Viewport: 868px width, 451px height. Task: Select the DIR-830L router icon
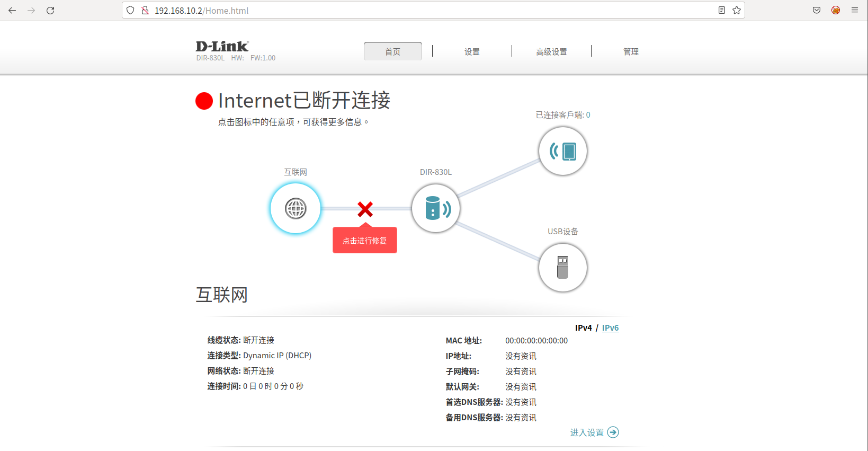pyautogui.click(x=436, y=208)
